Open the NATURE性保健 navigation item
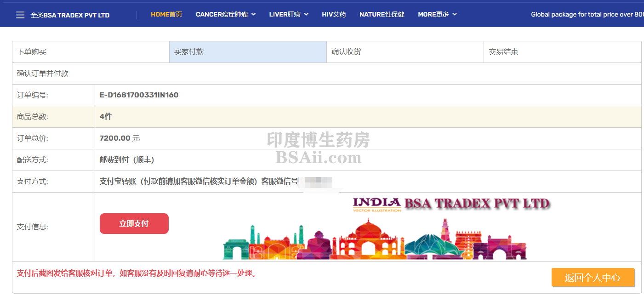644x296 pixels. [x=382, y=14]
